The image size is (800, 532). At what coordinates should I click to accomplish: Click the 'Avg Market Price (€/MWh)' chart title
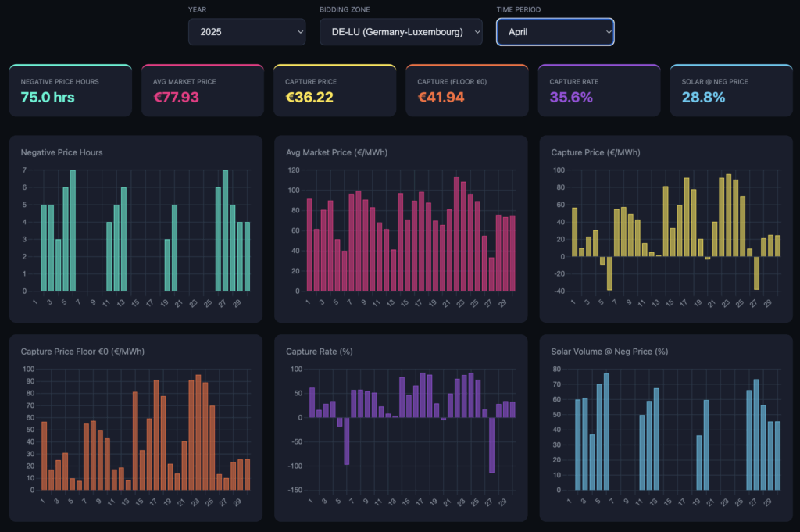pyautogui.click(x=337, y=152)
